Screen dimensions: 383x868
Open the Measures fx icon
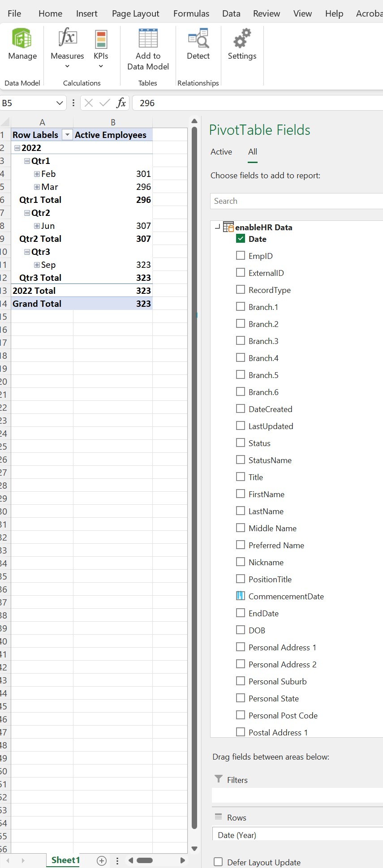pyautogui.click(x=67, y=38)
